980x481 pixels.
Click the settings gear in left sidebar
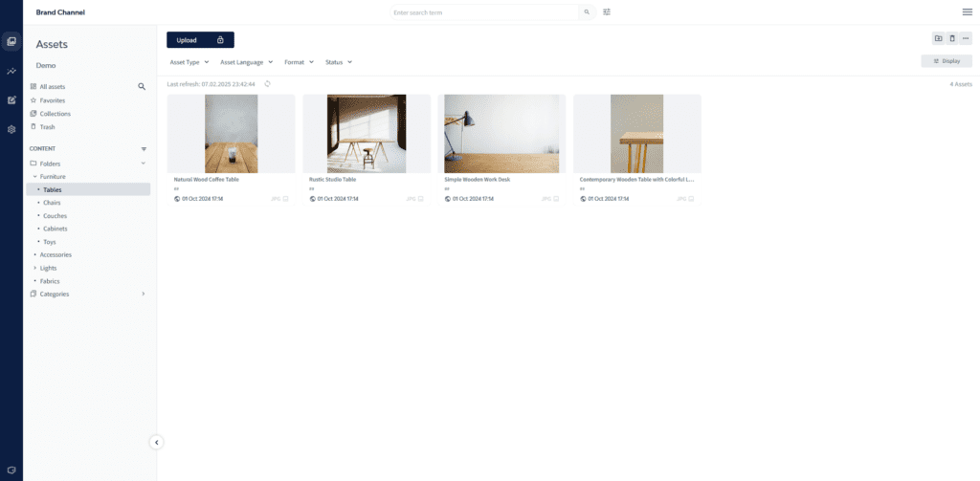pyautogui.click(x=11, y=129)
